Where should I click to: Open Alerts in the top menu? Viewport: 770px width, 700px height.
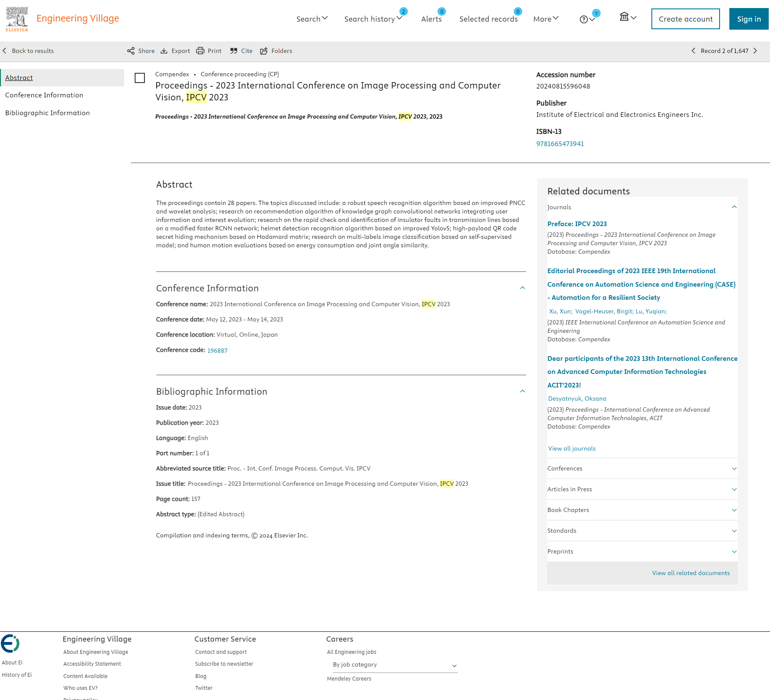pyautogui.click(x=431, y=19)
